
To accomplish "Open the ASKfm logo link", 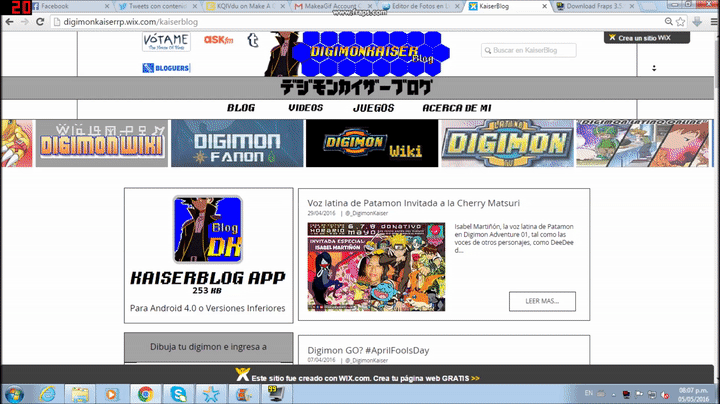I will (x=218, y=41).
